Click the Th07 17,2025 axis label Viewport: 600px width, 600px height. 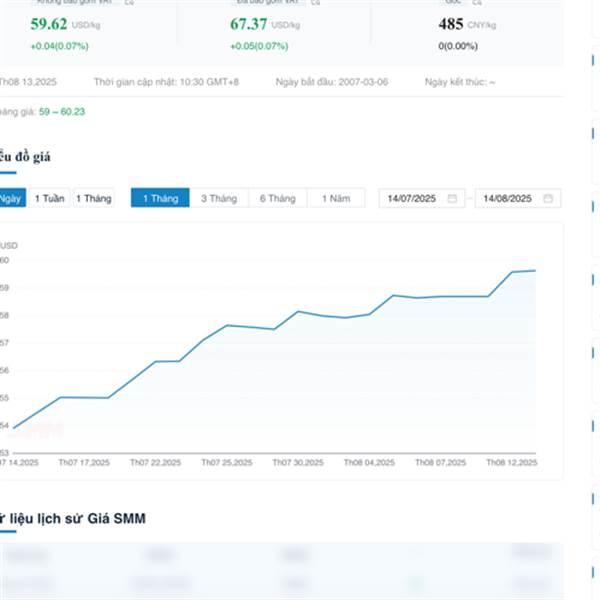(84, 463)
